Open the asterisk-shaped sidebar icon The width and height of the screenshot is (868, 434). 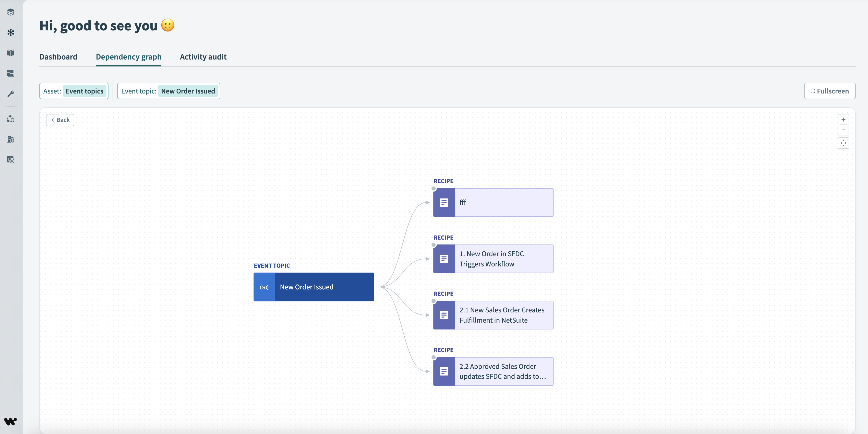pos(11,32)
